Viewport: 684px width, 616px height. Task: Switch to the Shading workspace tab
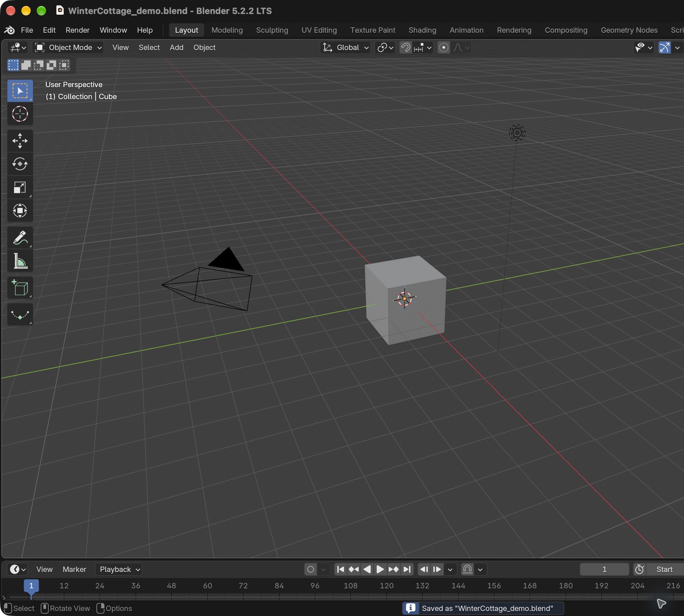point(422,30)
